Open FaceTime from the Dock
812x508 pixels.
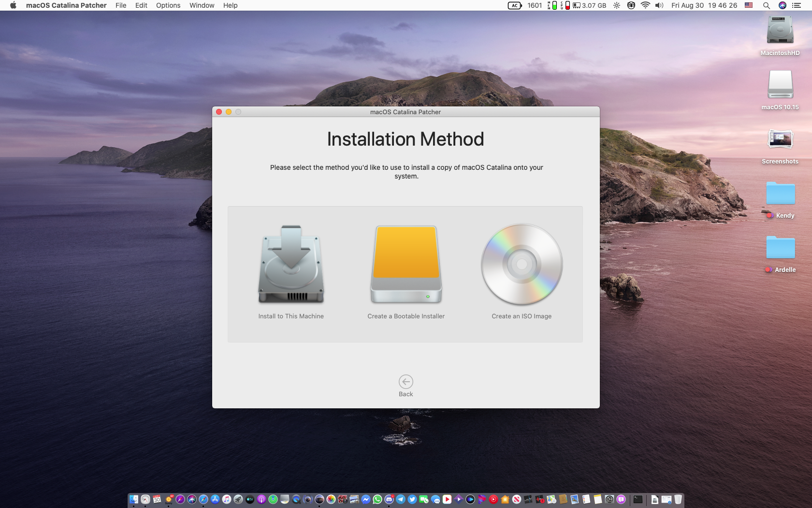coord(423,499)
